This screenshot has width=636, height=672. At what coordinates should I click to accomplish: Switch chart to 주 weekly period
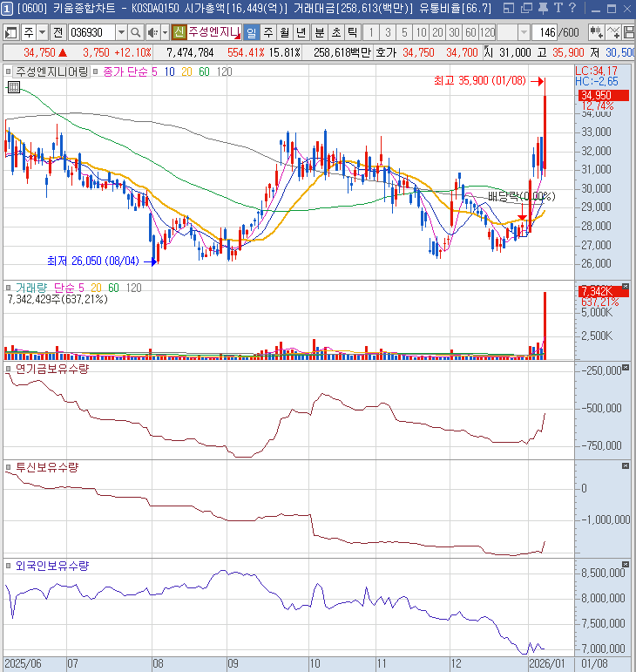coord(267,32)
